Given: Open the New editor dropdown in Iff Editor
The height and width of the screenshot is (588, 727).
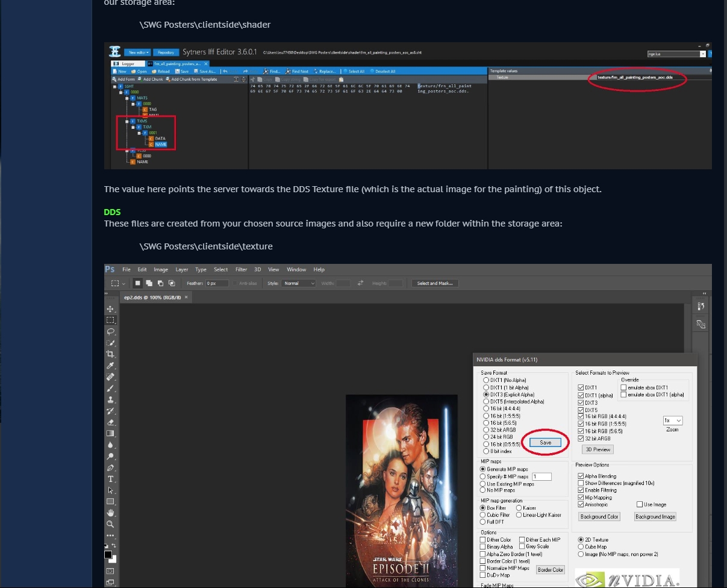Looking at the screenshot, I should click(x=139, y=52).
